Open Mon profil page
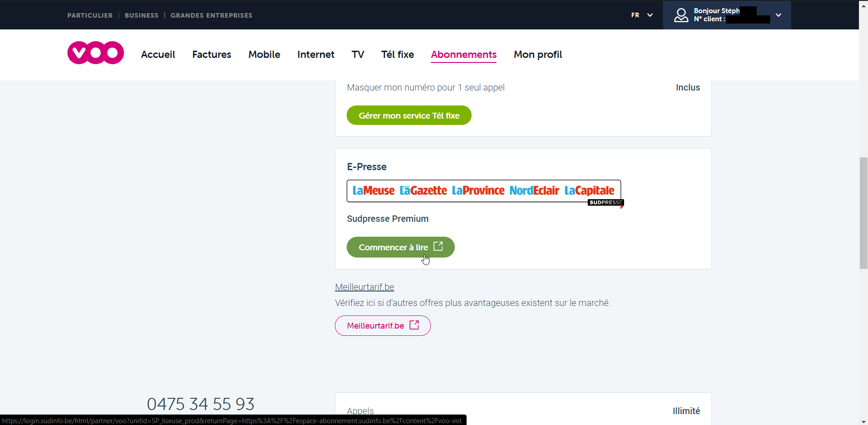 point(538,54)
